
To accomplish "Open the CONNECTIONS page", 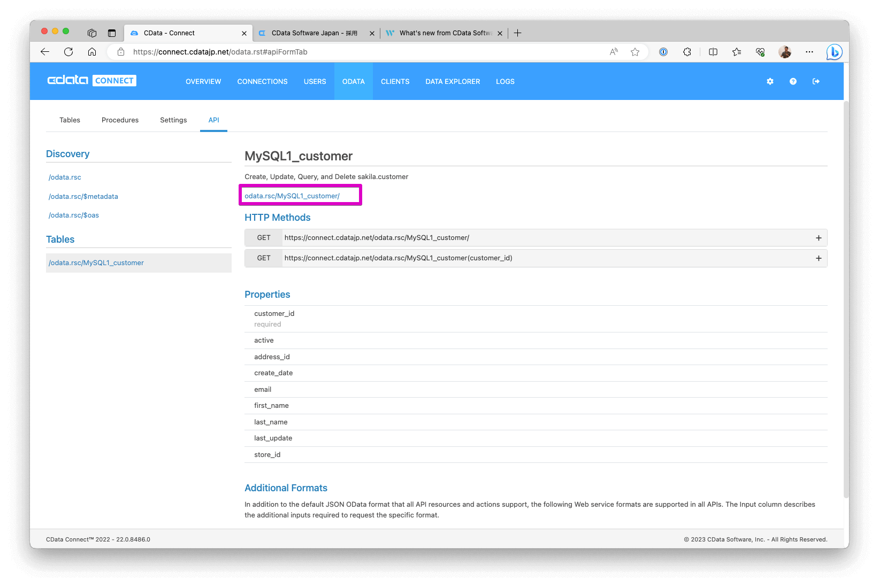I will click(x=263, y=81).
